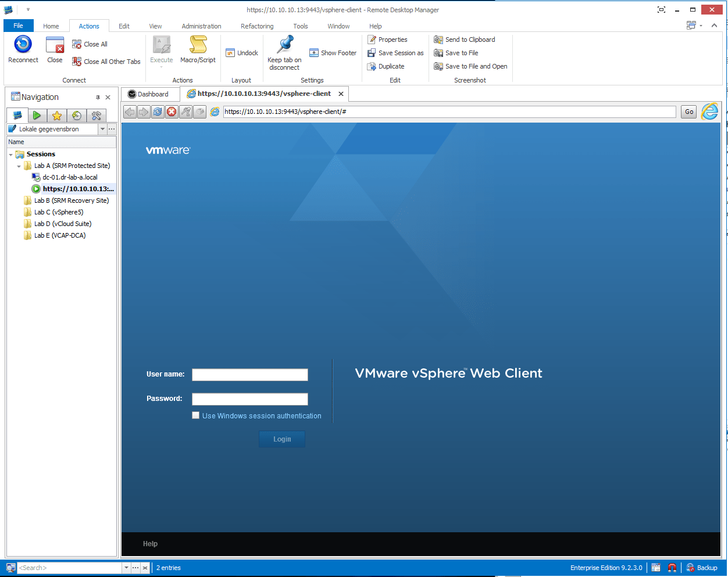Open the Tools ribbon tab
This screenshot has width=728, height=577.
[x=301, y=26]
